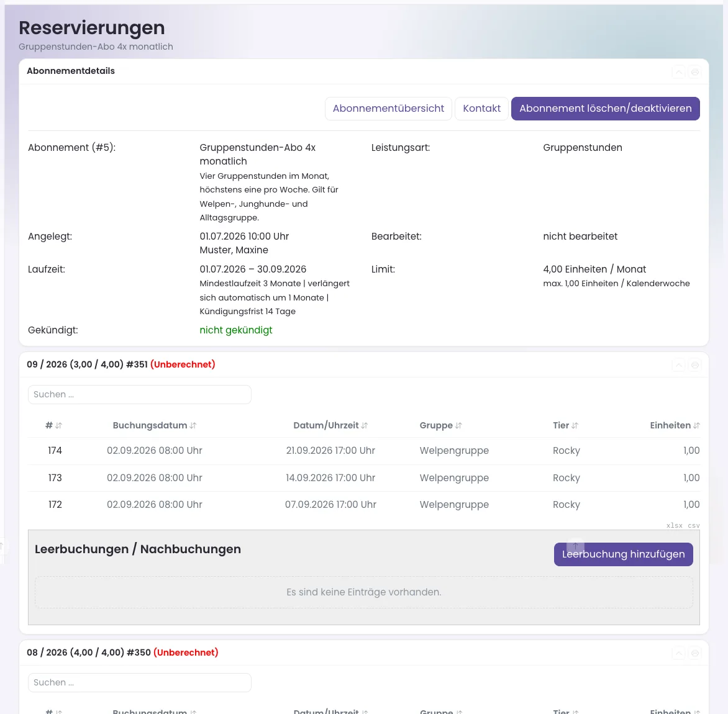Click the 'nicht bearbeitet' value
Viewport: 728px width, 714px height.
coord(580,237)
